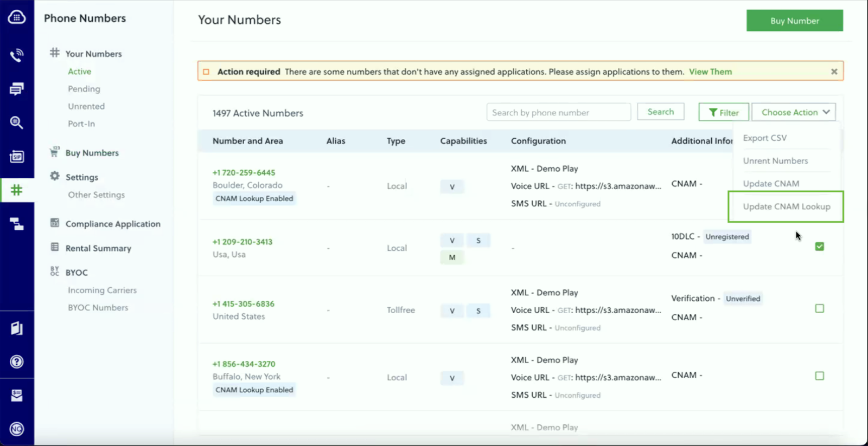Open the help question mark icon
The height and width of the screenshot is (446, 868).
click(17, 361)
